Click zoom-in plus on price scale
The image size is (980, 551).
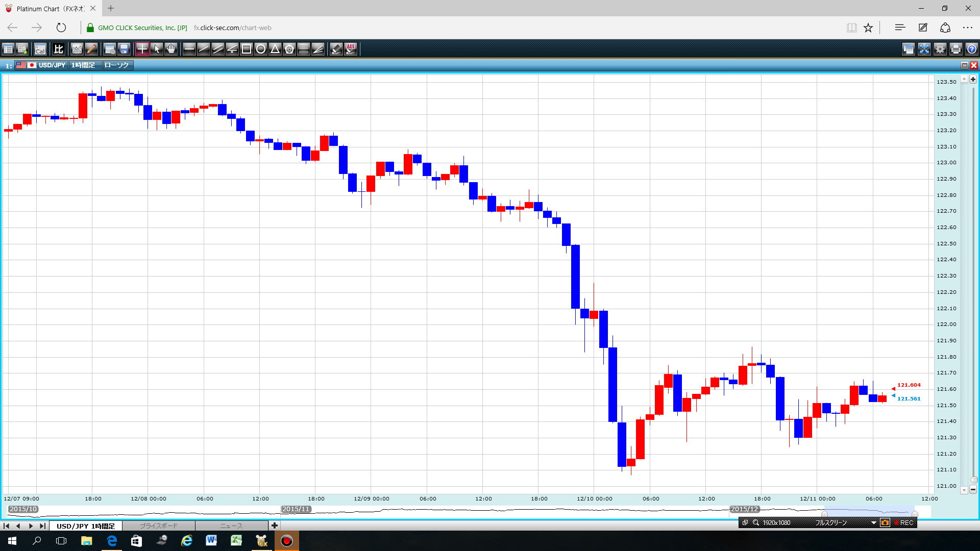click(973, 79)
